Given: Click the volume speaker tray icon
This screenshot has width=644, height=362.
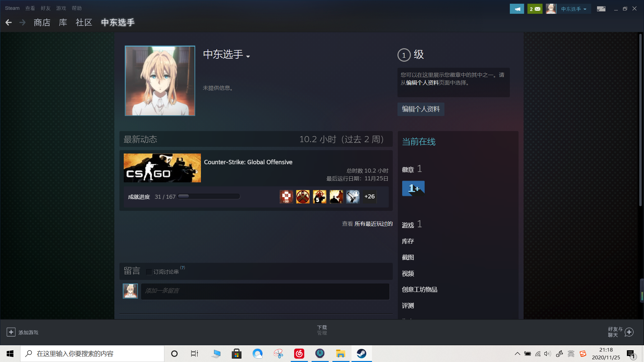Looking at the screenshot, I should [x=547, y=354].
